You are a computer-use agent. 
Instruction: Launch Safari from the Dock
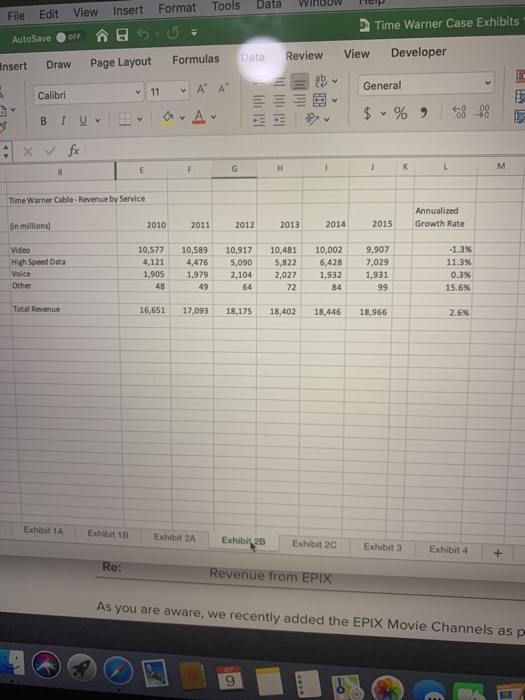(x=118, y=671)
